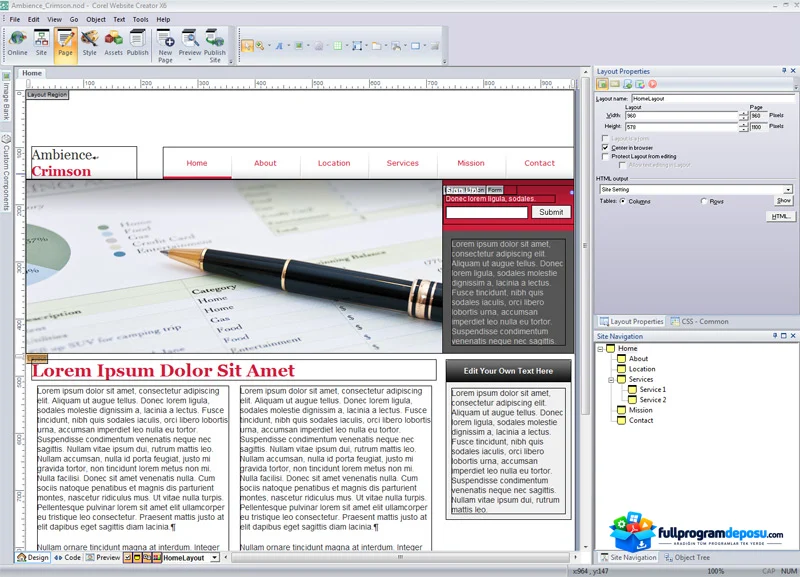Open the HTML output Site Setting dropdown

tap(788, 189)
